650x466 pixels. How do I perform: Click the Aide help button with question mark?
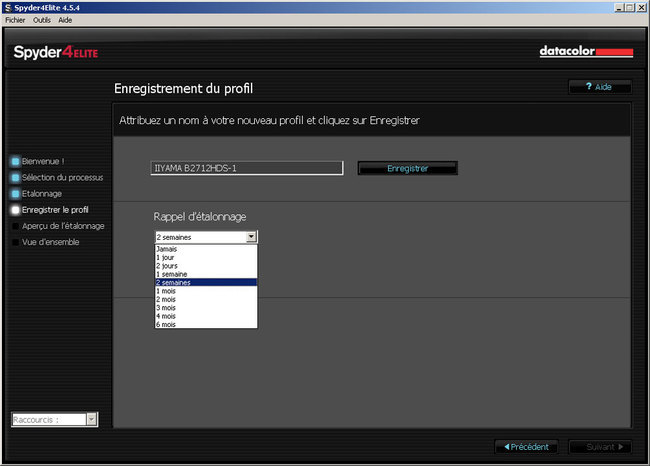click(x=600, y=87)
